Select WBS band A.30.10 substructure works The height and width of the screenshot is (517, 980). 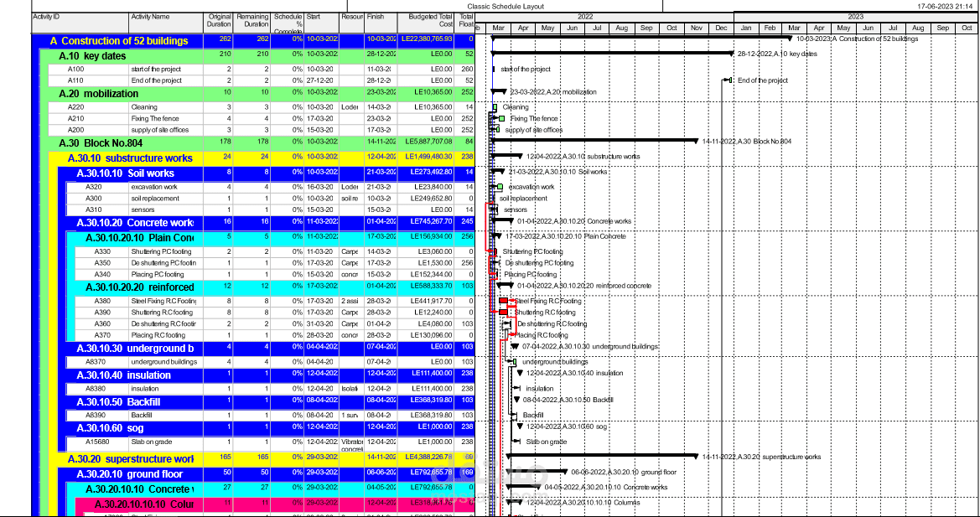262,158
